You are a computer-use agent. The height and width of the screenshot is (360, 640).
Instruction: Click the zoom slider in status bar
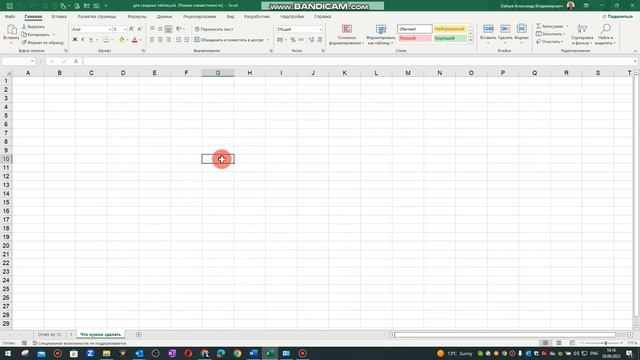pos(605,343)
